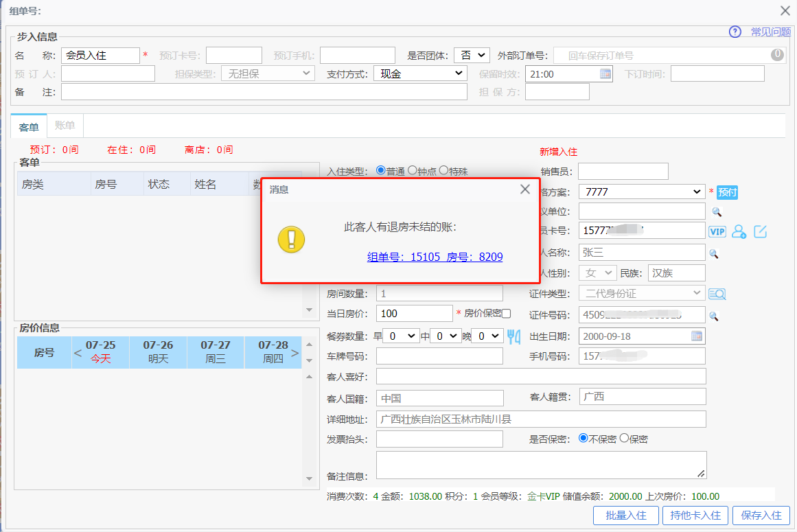Click the 房价信息 scroll-down arrow at bottom
797x532 pixels.
pyautogui.click(x=309, y=478)
